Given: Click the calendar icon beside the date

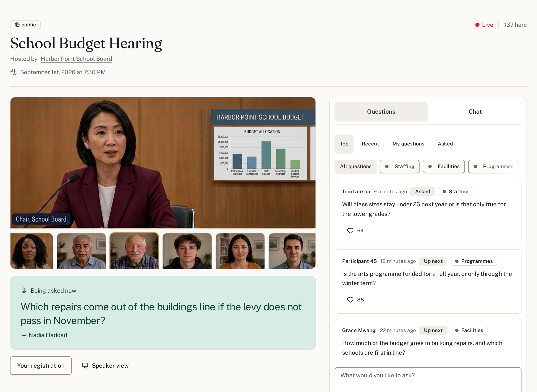Looking at the screenshot, I should click(x=14, y=72).
